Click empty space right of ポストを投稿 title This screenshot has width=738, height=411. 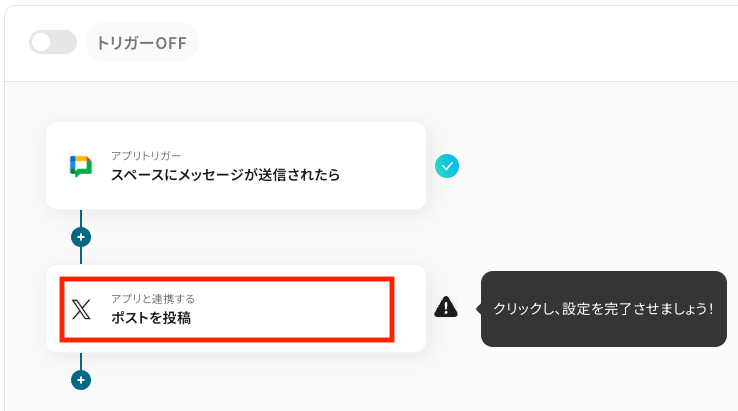point(300,318)
